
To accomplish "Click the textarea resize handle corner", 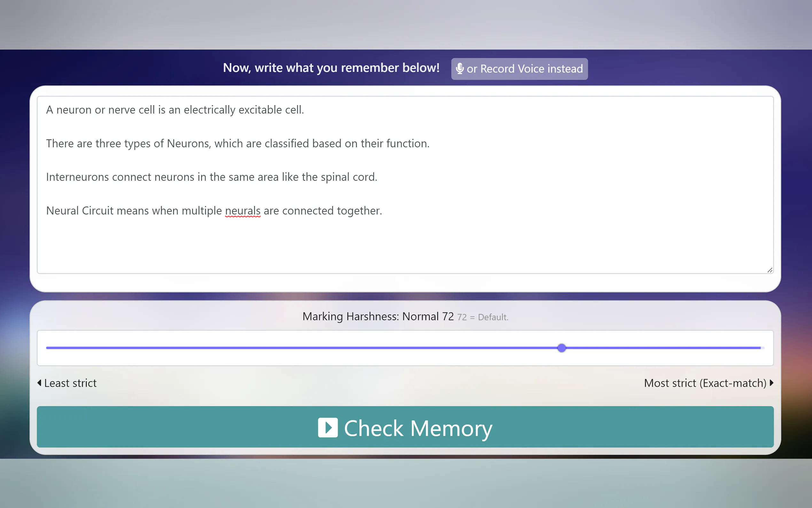I will point(770,270).
